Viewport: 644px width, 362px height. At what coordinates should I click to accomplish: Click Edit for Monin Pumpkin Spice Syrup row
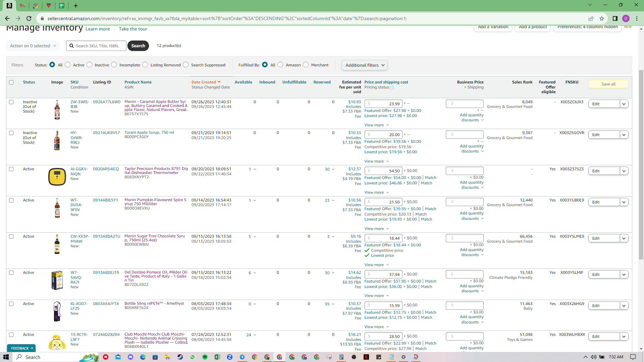tap(604, 202)
